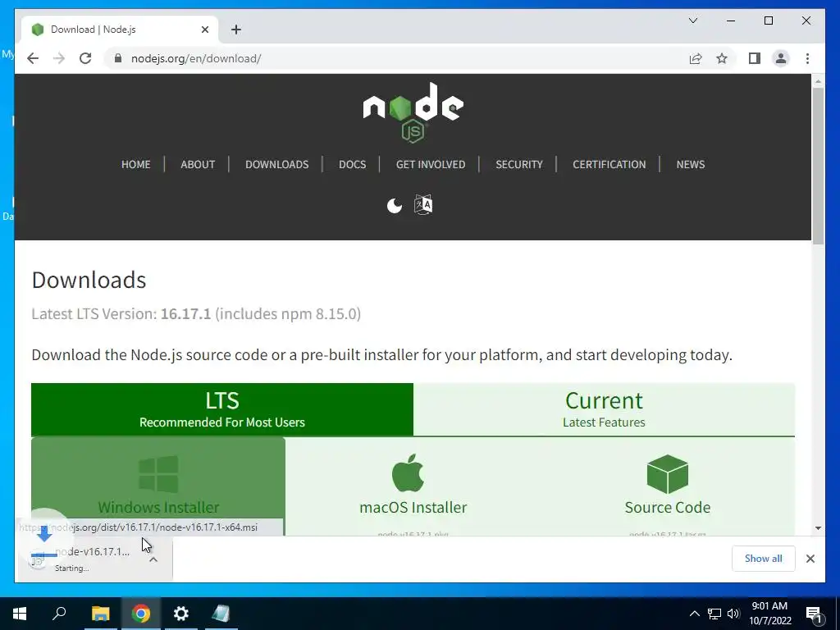This screenshot has height=630, width=840.
Task: Select LTS Recommended For Most Users tab
Action: (222, 410)
